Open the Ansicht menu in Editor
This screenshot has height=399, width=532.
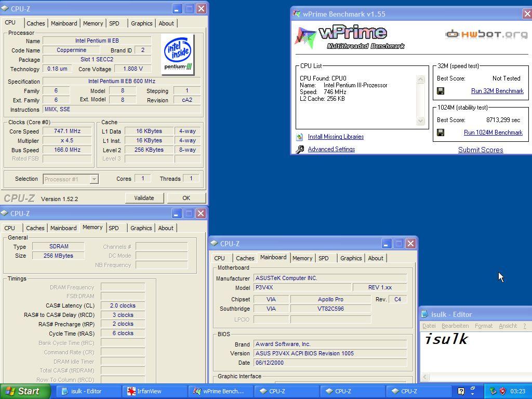(x=508, y=326)
